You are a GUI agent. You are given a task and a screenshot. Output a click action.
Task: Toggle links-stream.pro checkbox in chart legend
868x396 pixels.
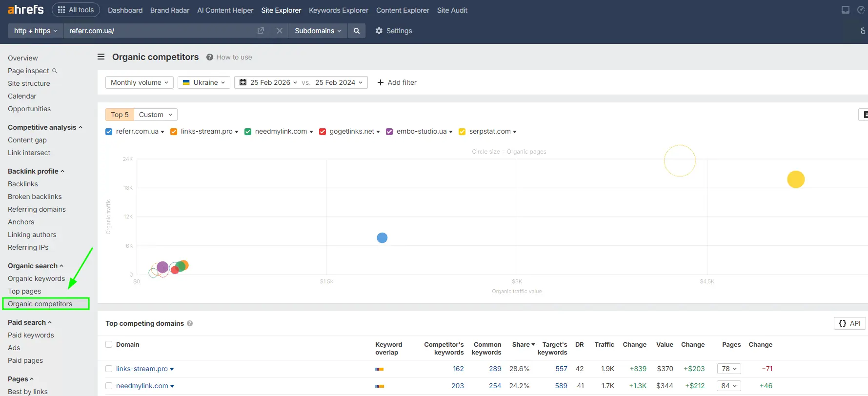click(174, 132)
